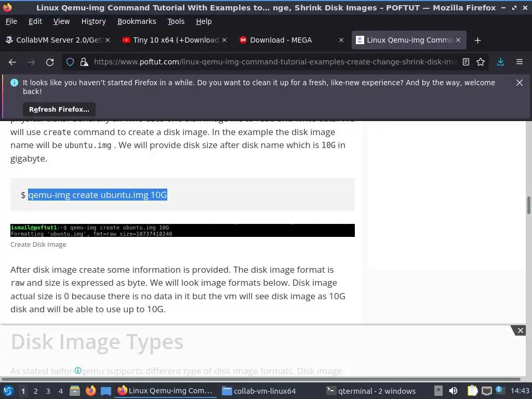Viewport: 532px width, 399px height.
Task: Click the forward navigation arrow
Action: [31, 62]
